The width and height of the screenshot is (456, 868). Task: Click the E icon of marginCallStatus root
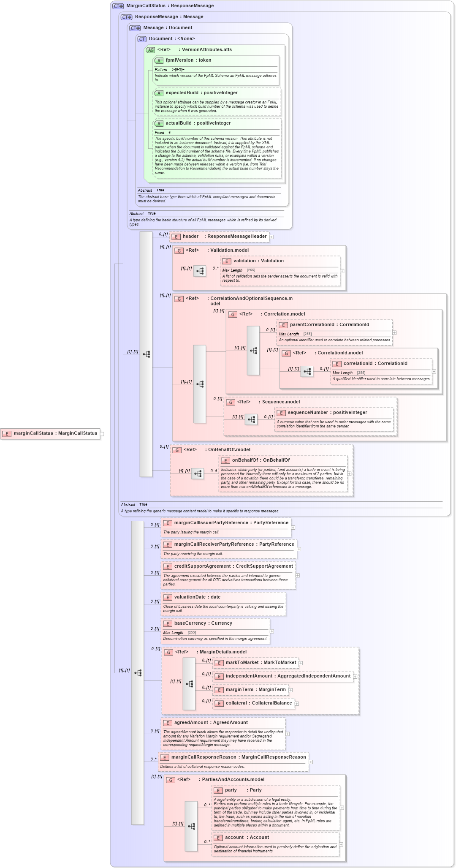coord(7,434)
